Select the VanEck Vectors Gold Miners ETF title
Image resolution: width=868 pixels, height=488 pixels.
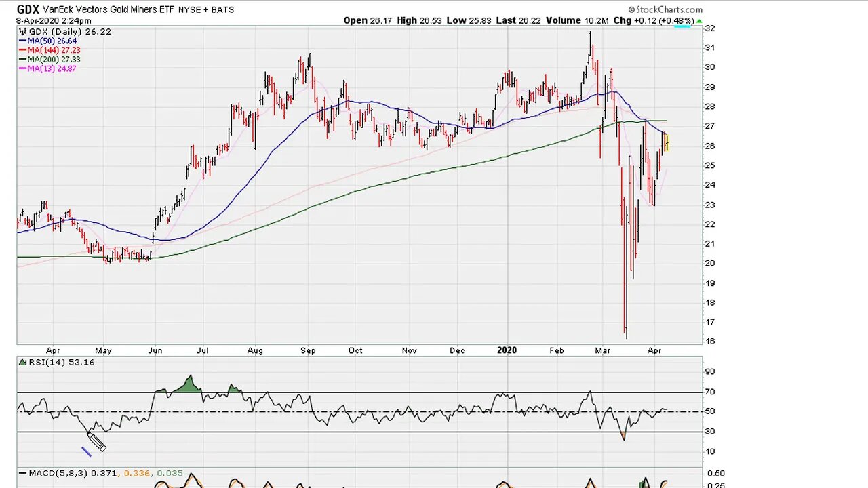(x=108, y=10)
